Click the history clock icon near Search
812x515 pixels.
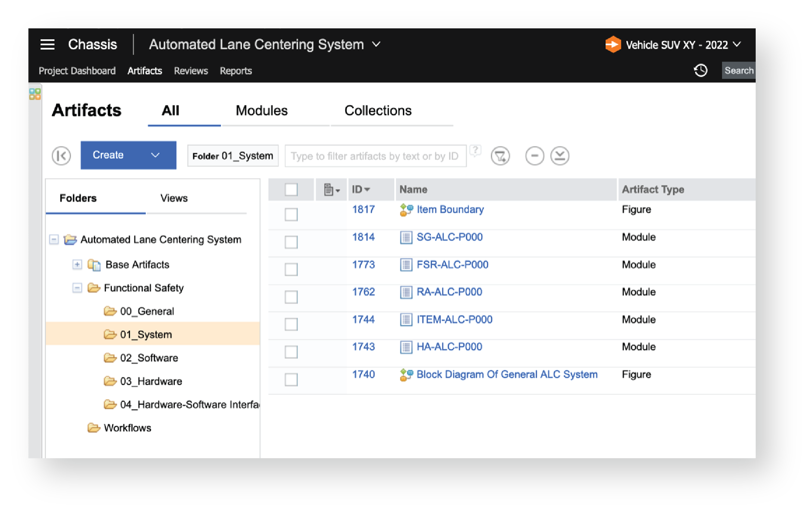point(700,70)
